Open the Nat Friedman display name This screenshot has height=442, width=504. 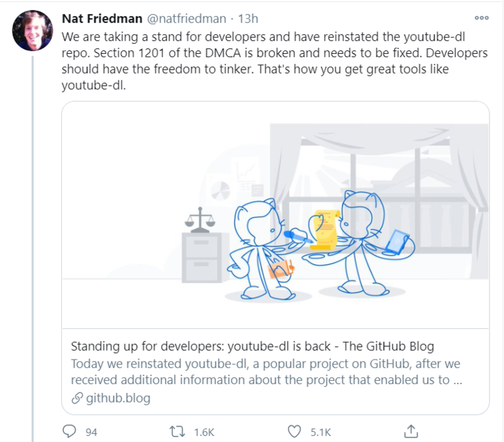tap(102, 18)
